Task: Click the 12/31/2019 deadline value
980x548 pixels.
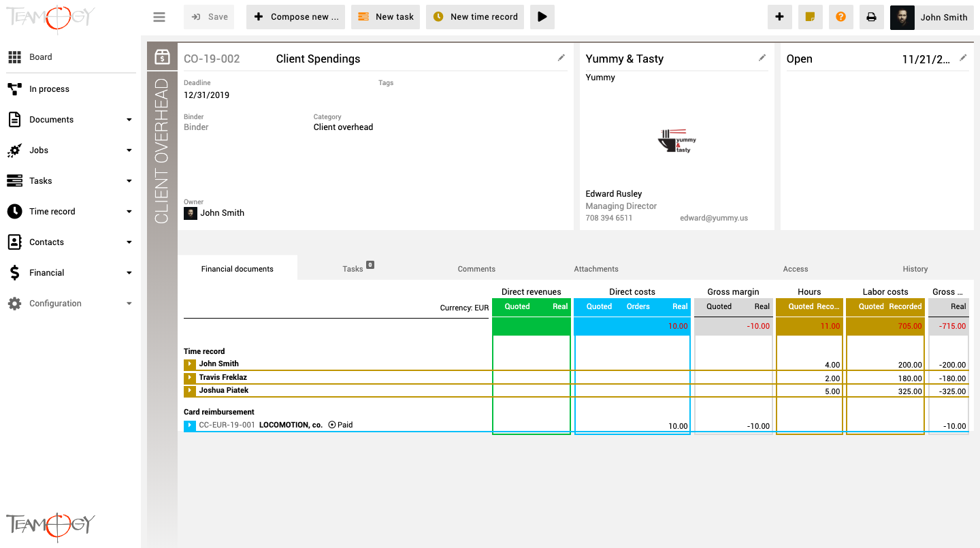Action: [207, 95]
